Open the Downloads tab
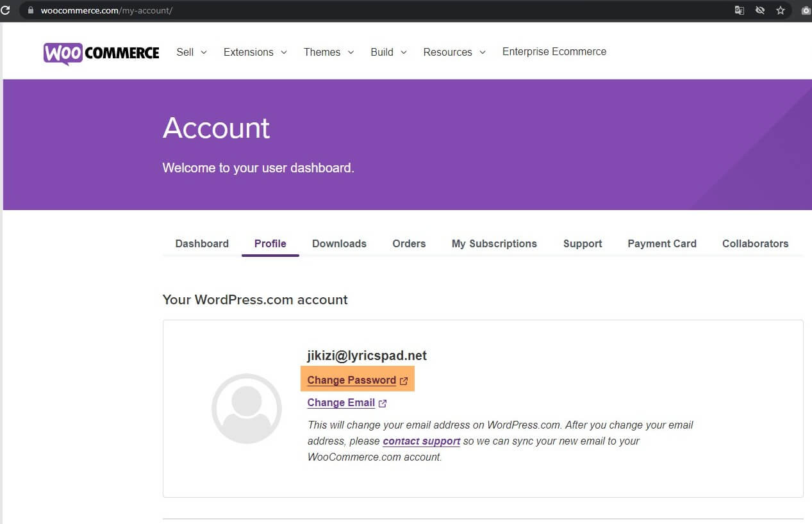Screen dimensions: 812x524 point(339,243)
